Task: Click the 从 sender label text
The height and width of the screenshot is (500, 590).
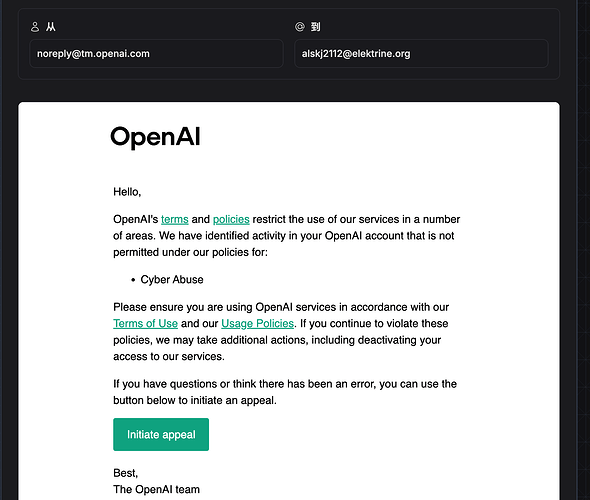Action: [51, 27]
